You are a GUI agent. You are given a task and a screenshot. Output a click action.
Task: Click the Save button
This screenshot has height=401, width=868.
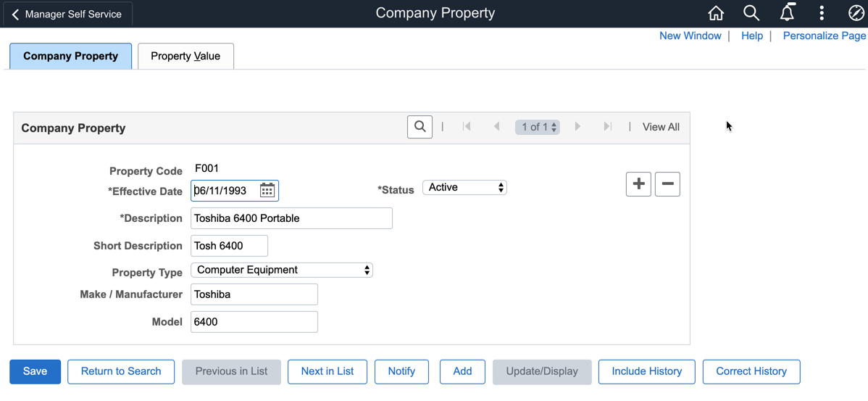[35, 371]
